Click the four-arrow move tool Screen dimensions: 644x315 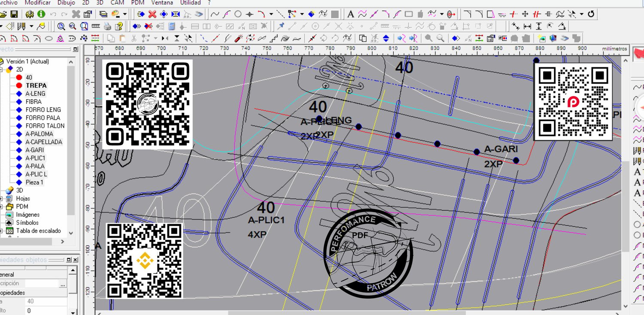point(525,14)
